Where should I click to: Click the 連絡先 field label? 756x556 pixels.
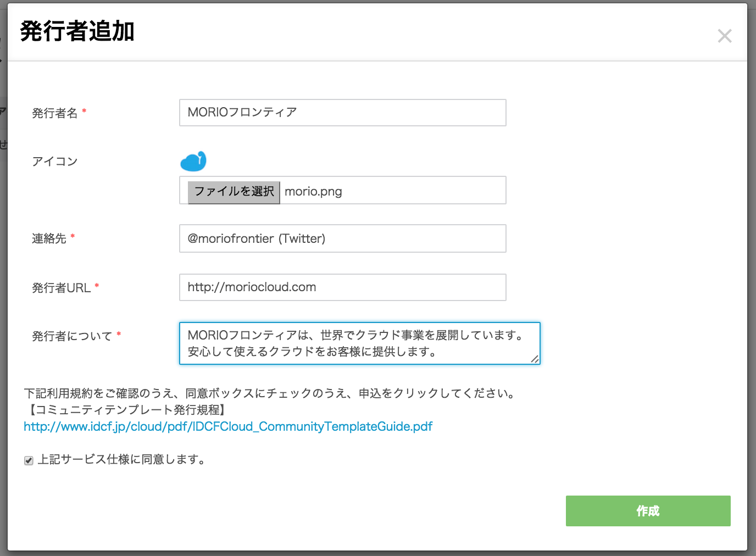click(x=49, y=238)
